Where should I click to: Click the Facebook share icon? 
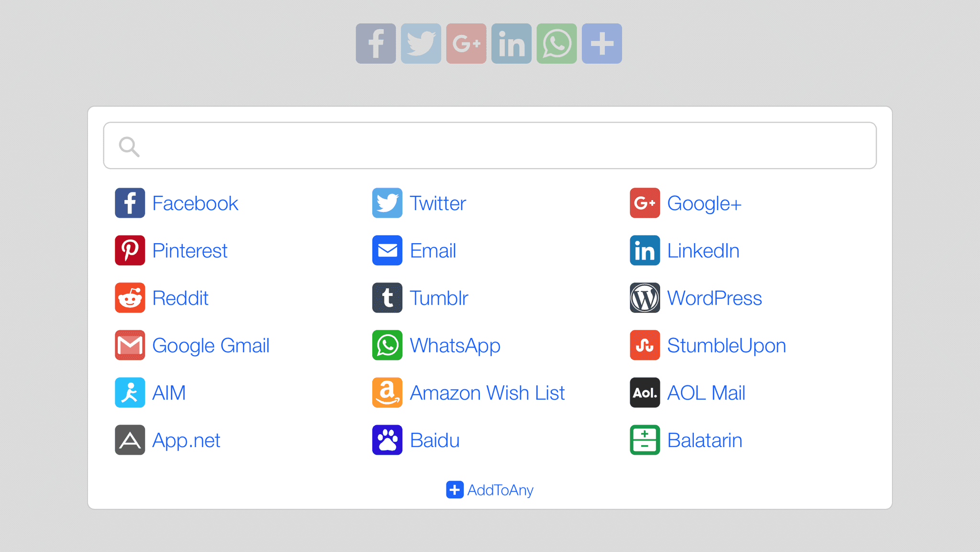[x=376, y=43]
